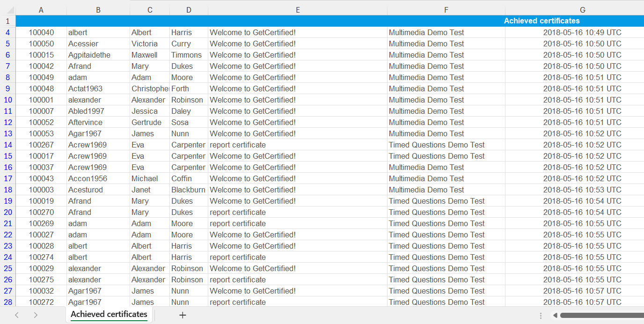The image size is (644, 324).
Task: Select the 10:53 UTC timestamp cell
Action: (582, 190)
